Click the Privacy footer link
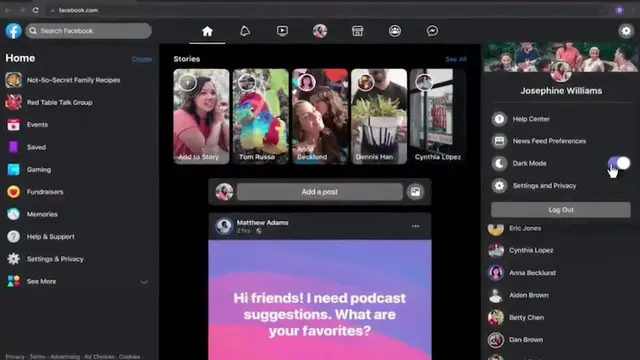 15,357
